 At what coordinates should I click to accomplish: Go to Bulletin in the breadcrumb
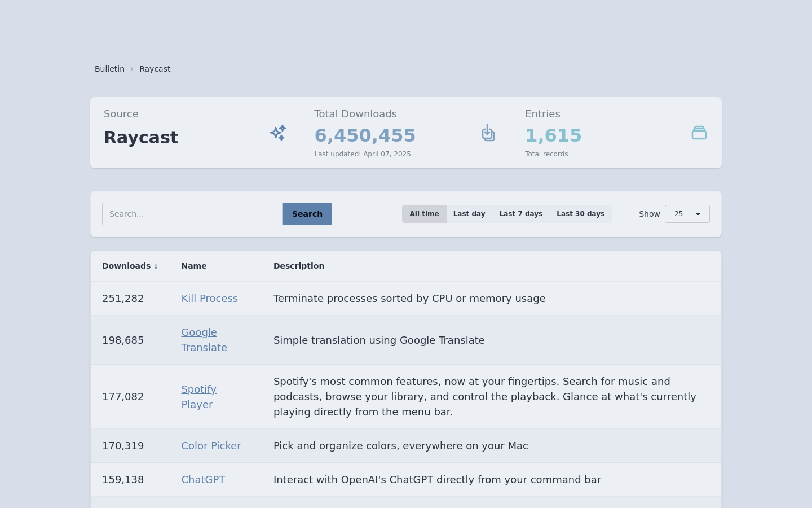pos(109,69)
